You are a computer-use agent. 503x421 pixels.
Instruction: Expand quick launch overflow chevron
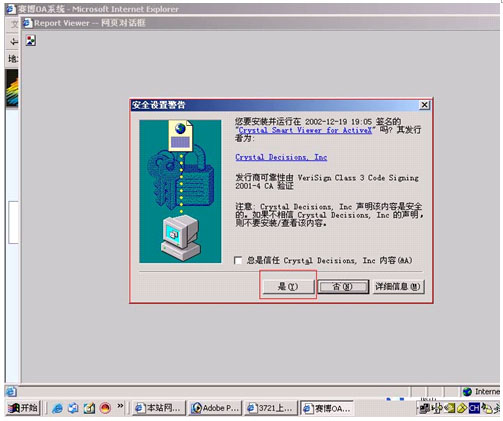(120, 406)
